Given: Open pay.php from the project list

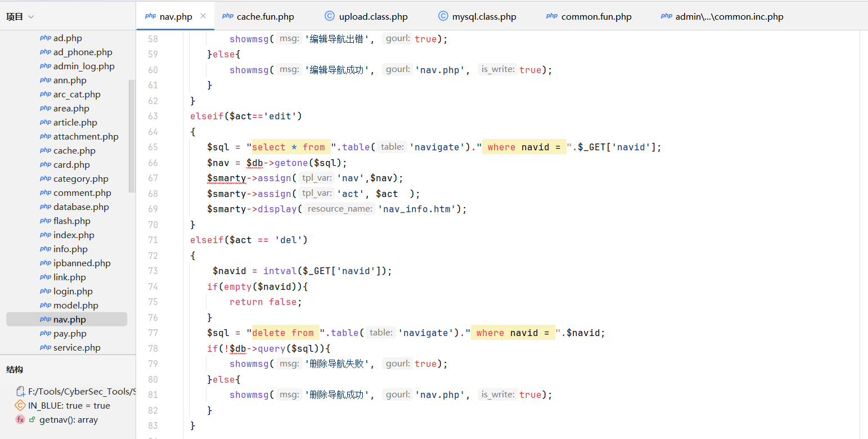Looking at the screenshot, I should (70, 334).
